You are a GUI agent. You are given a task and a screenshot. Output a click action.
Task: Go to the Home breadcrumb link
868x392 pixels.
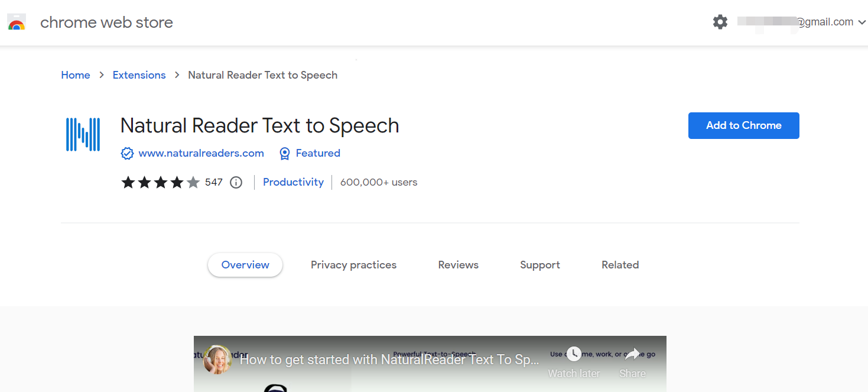76,75
